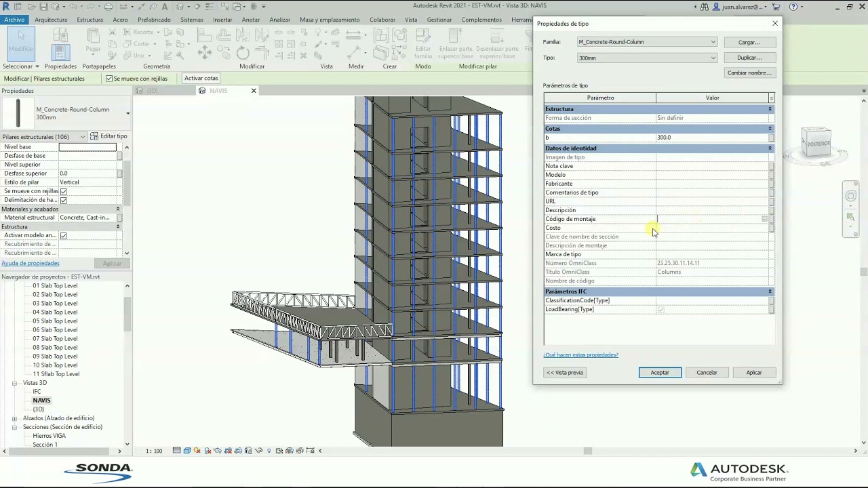
Task: Click the Editar tipo icon in Properties palette
Action: point(95,136)
